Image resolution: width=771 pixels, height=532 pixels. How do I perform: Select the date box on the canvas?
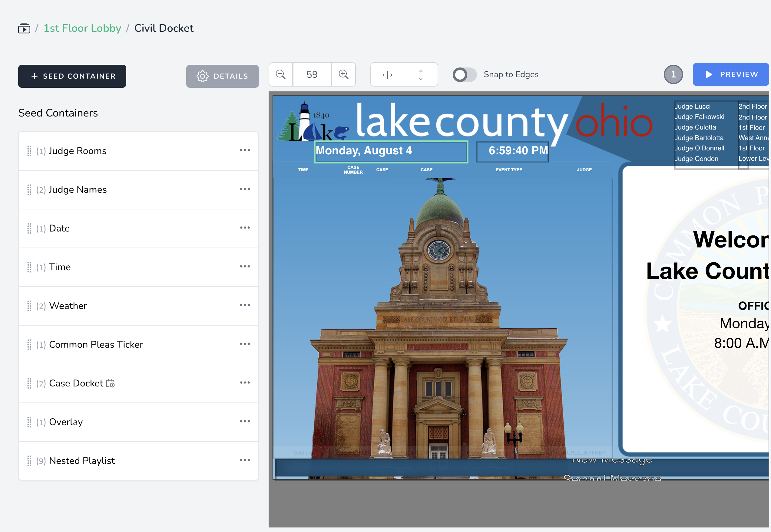391,152
